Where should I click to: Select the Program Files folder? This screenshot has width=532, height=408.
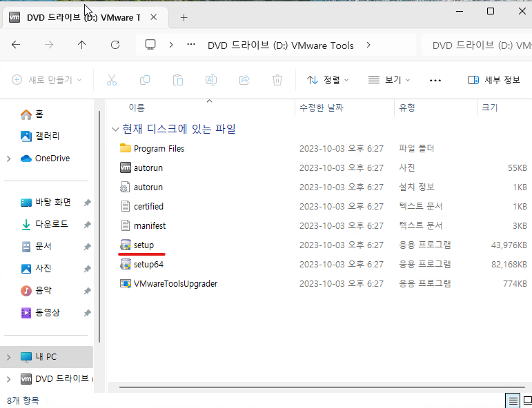point(152,148)
